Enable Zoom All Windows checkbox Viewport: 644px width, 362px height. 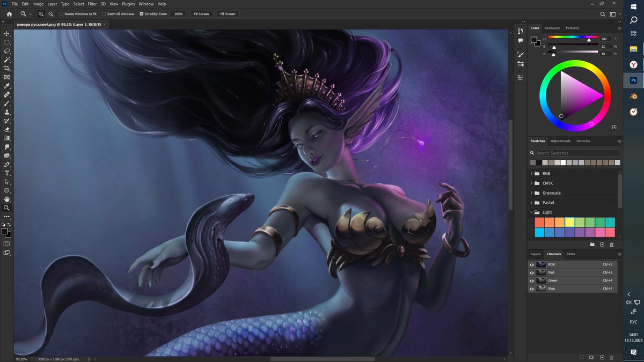click(104, 13)
